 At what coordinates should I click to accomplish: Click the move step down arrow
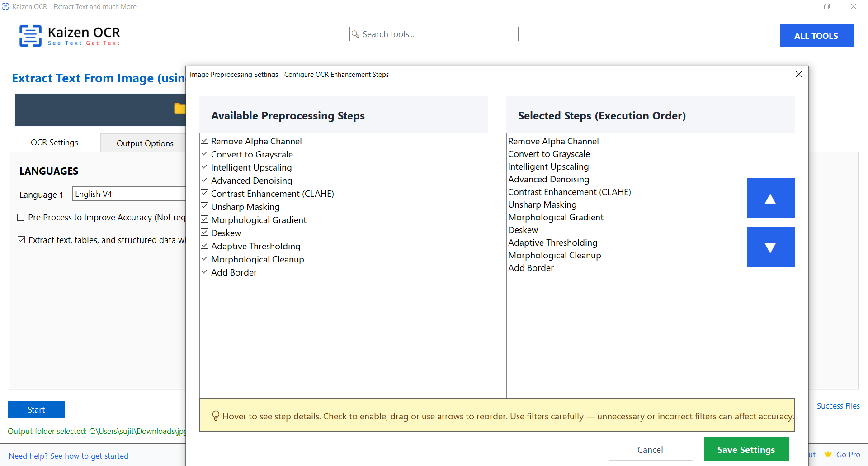point(770,247)
